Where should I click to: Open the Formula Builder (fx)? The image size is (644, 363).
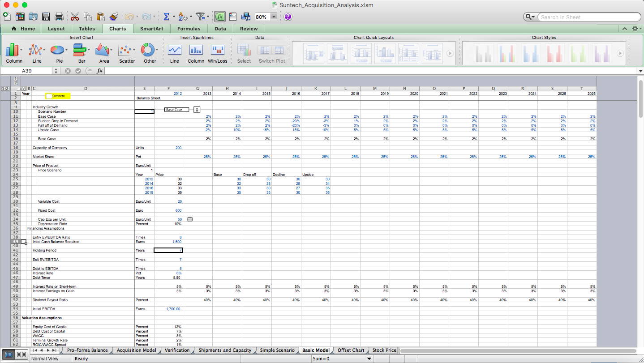219,16
